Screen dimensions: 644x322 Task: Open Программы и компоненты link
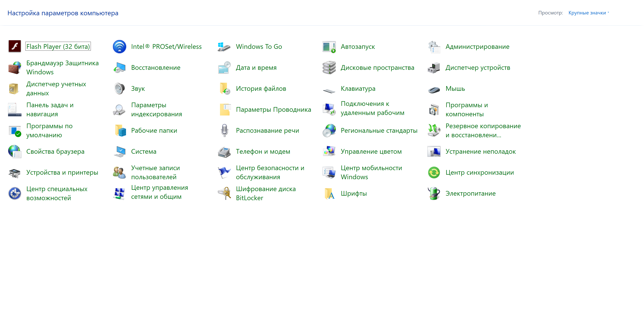(x=467, y=110)
